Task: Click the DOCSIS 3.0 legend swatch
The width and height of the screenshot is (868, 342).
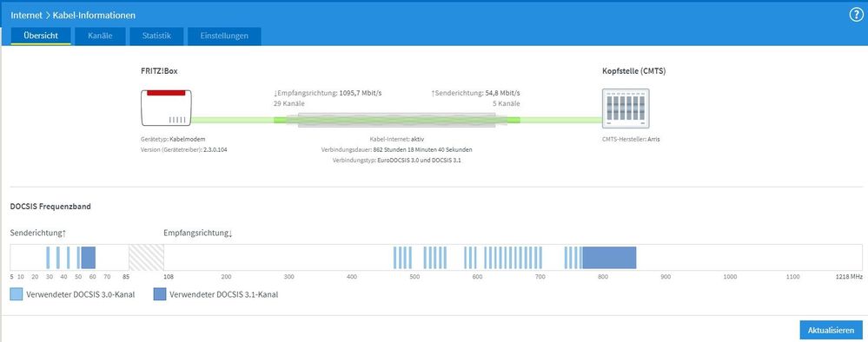Action: (17, 294)
